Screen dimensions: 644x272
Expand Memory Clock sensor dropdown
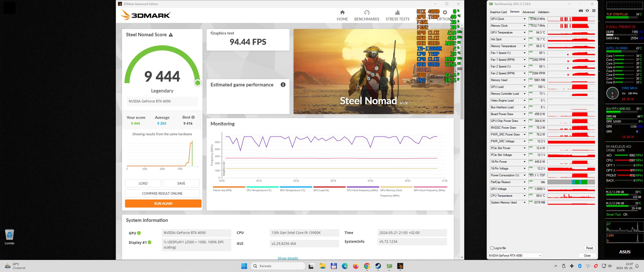(524, 26)
